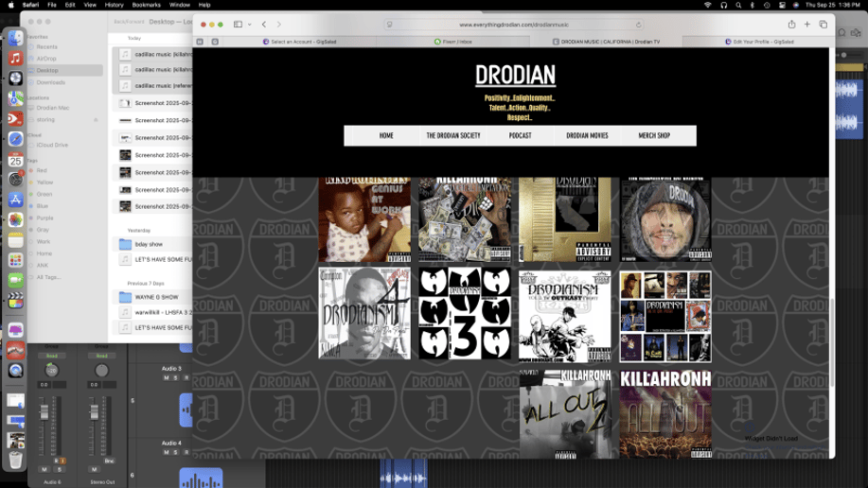
Task: Open the HOME navigation link
Action: (386, 135)
